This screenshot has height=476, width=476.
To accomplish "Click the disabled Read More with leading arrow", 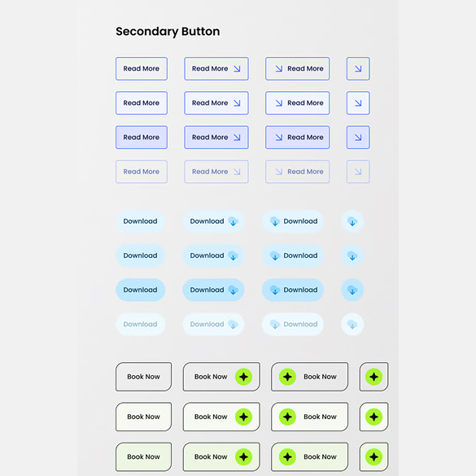I will click(x=297, y=172).
